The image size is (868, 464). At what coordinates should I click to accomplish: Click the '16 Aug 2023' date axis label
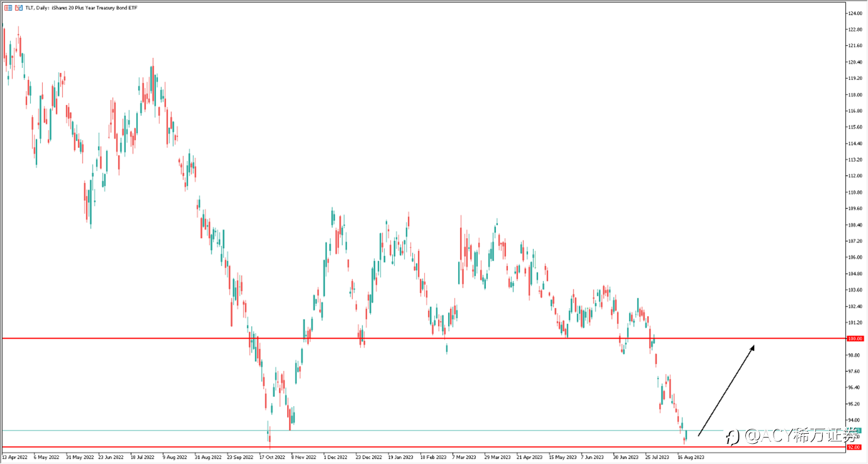691,458
